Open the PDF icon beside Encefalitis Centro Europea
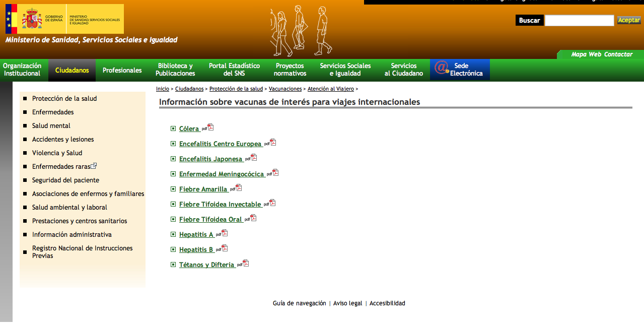Image resolution: width=644 pixels, height=327 pixels. pyautogui.click(x=273, y=143)
